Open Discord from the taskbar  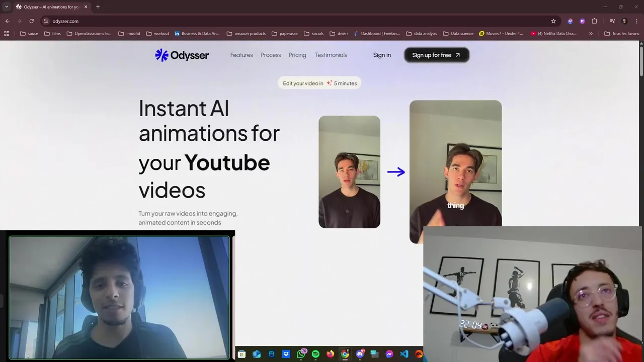coord(360,354)
